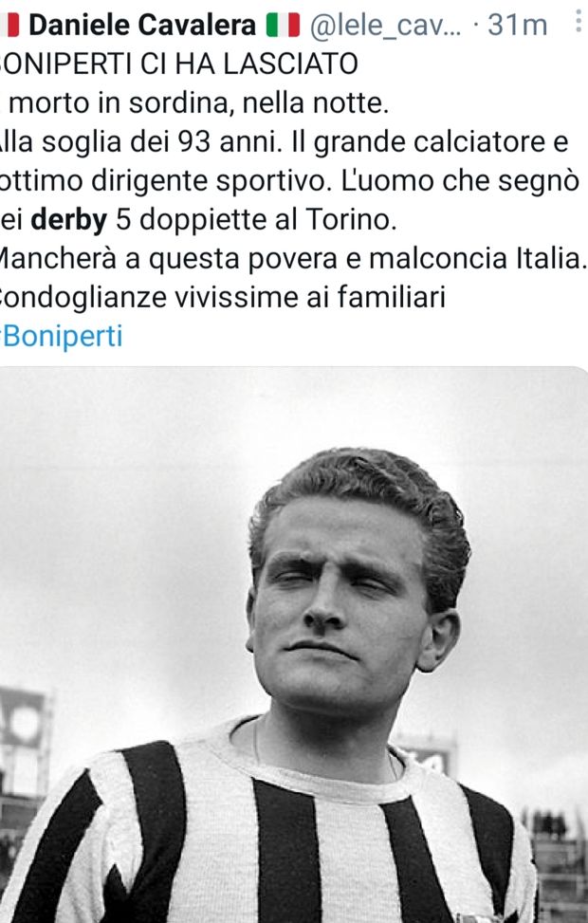588x923 pixels.
Task: Open Daniele Cavalera's profile from display name
Action: coord(142,26)
